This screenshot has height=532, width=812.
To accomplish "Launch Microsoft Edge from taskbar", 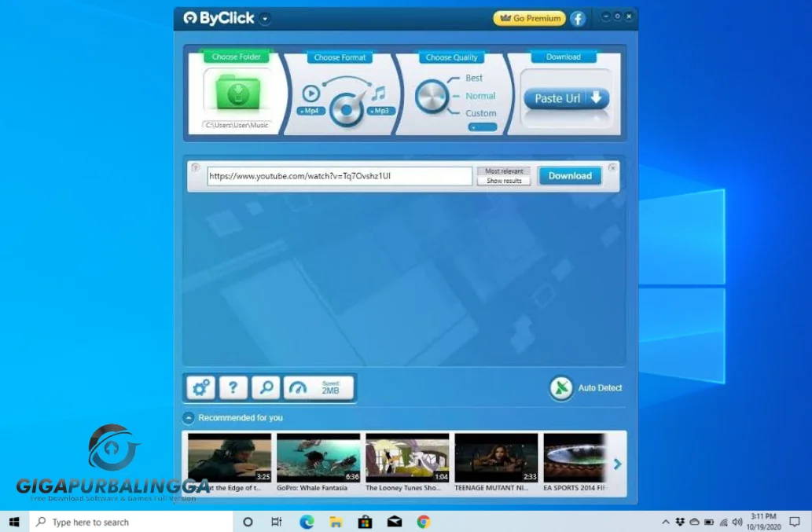I will pyautogui.click(x=307, y=522).
